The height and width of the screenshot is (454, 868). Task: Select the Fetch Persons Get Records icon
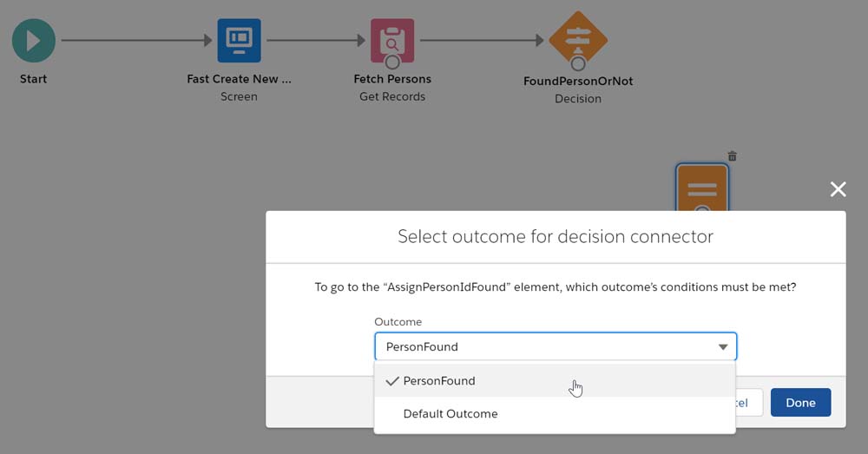[392, 40]
